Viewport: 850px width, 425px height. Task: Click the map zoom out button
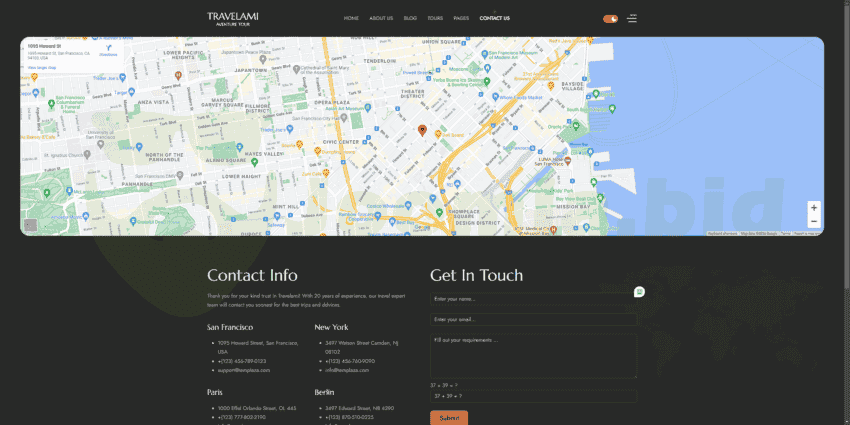814,221
